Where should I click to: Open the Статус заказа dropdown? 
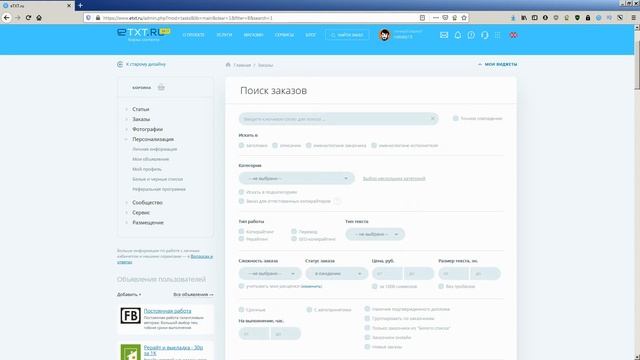[x=337, y=273]
